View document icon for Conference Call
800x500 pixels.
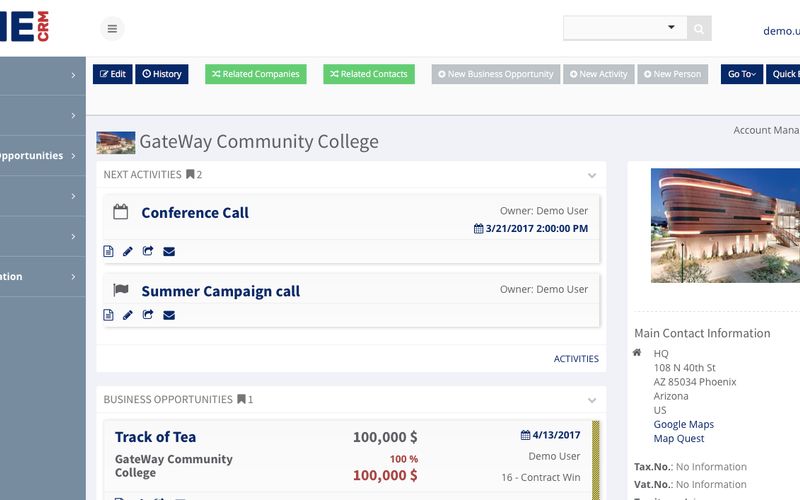pos(108,251)
